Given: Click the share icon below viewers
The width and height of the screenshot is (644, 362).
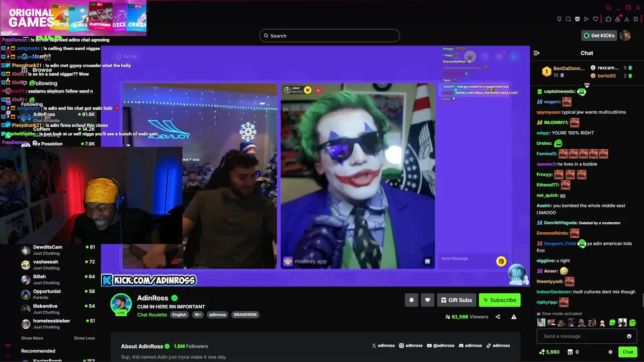Looking at the screenshot, I should [x=498, y=317].
